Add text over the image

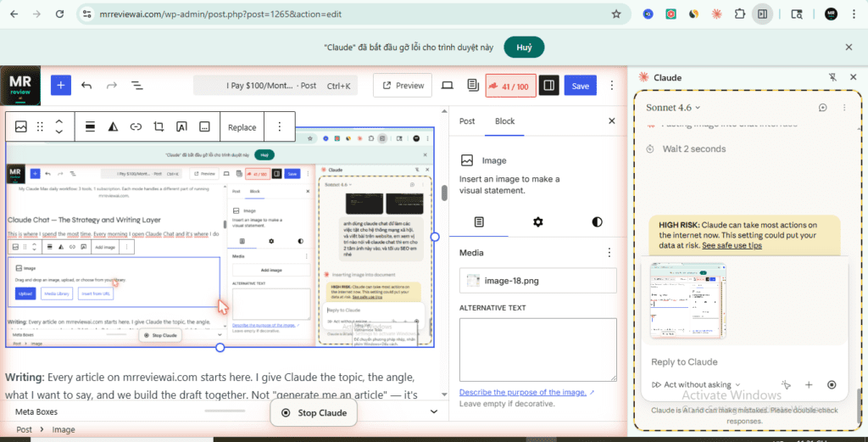[181, 127]
